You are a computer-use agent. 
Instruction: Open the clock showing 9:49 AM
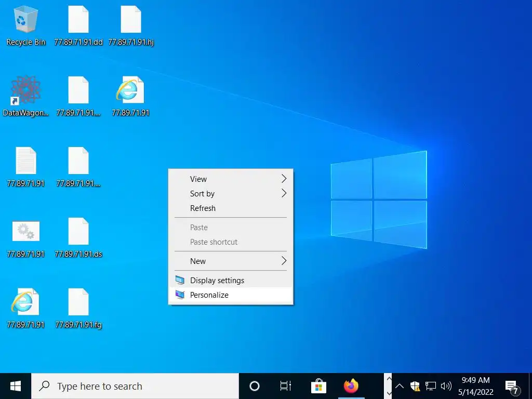pos(476,386)
